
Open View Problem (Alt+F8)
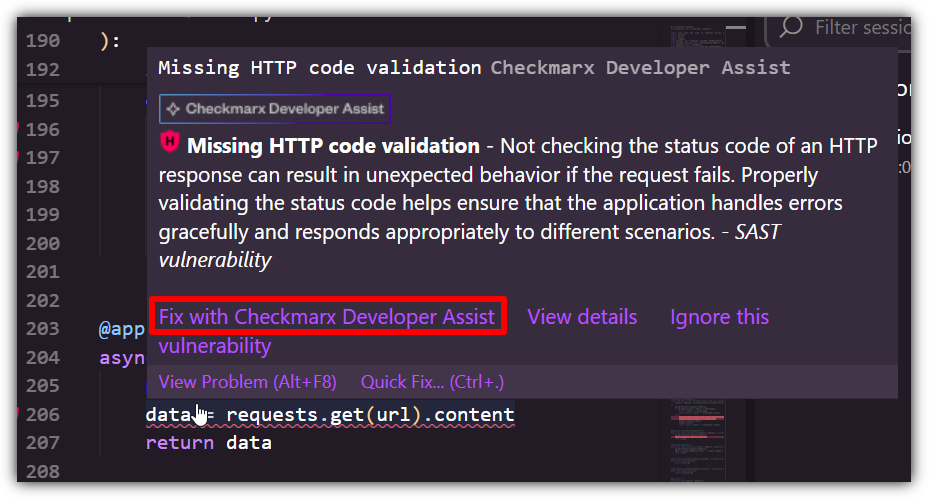click(247, 382)
